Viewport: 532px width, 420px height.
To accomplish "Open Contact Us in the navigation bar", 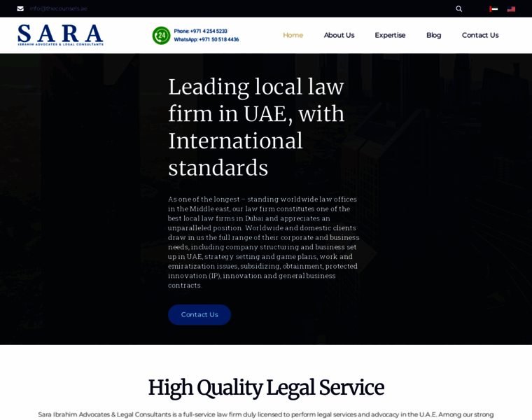I will pos(480,35).
